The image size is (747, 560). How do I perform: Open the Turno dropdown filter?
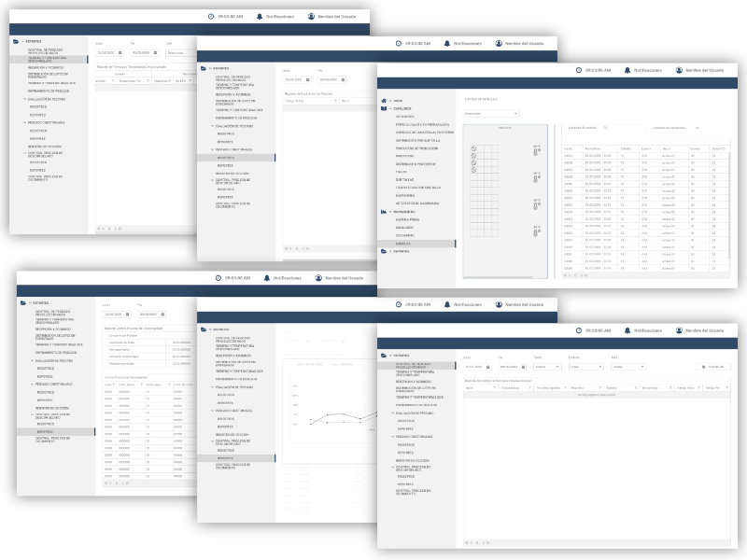pyautogui.click(x=544, y=367)
